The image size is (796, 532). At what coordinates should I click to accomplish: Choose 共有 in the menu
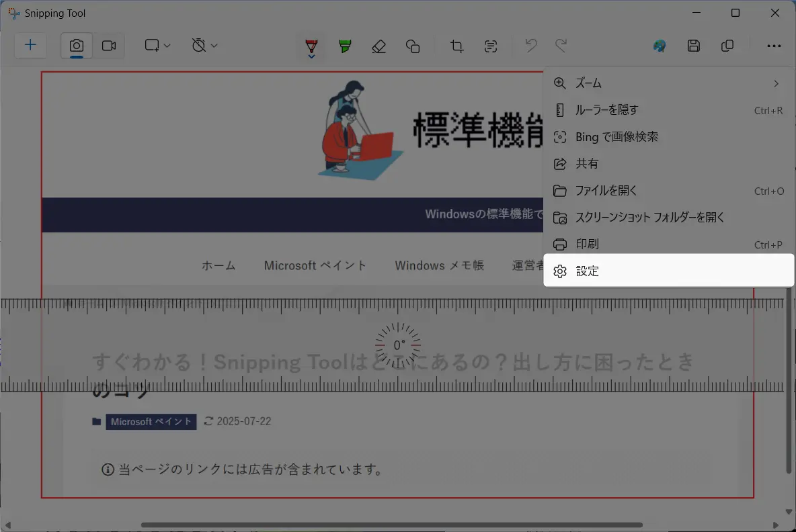(x=668, y=164)
